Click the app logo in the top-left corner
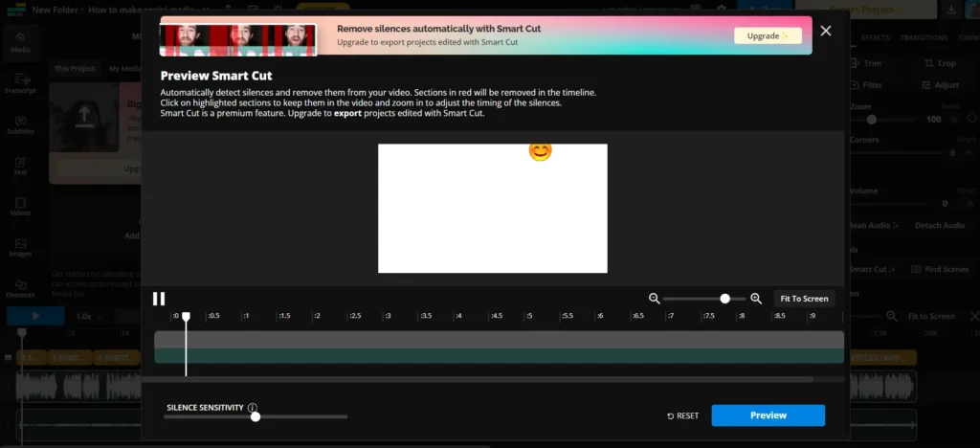 (x=14, y=10)
